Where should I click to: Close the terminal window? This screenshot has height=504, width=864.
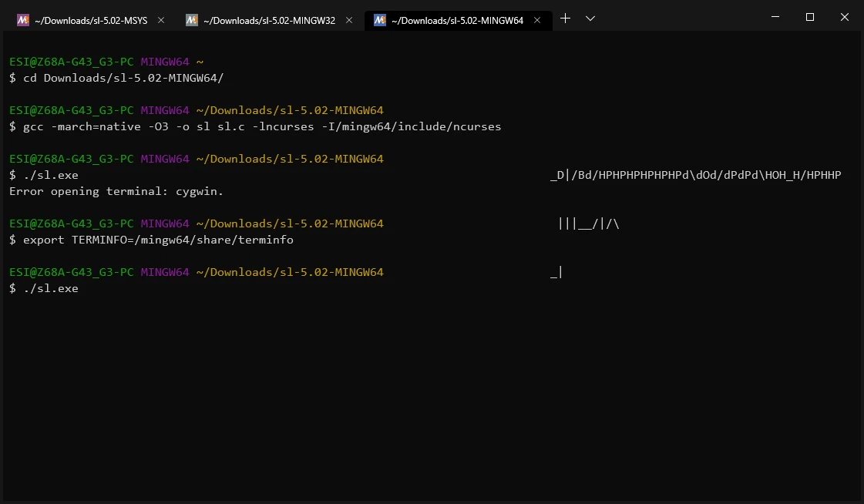tap(844, 17)
